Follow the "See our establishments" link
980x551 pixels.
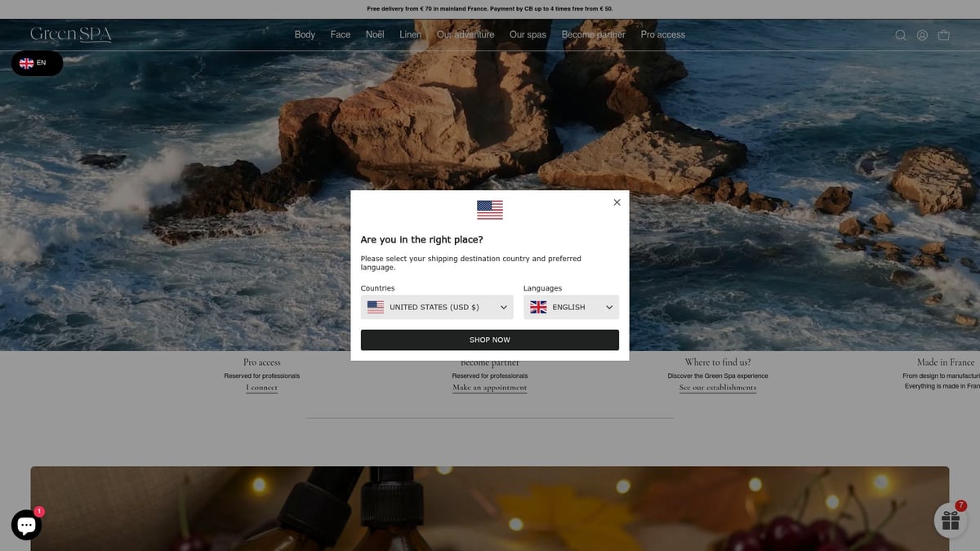[x=718, y=388]
